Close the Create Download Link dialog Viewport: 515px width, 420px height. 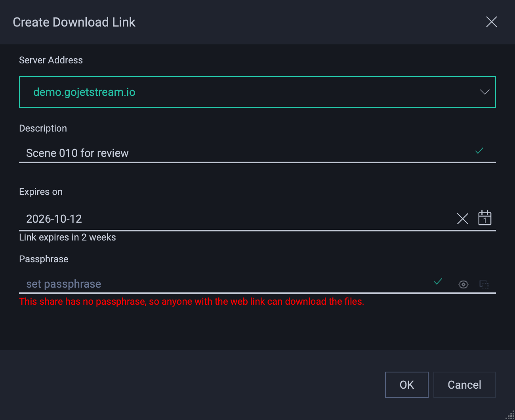tap(492, 22)
